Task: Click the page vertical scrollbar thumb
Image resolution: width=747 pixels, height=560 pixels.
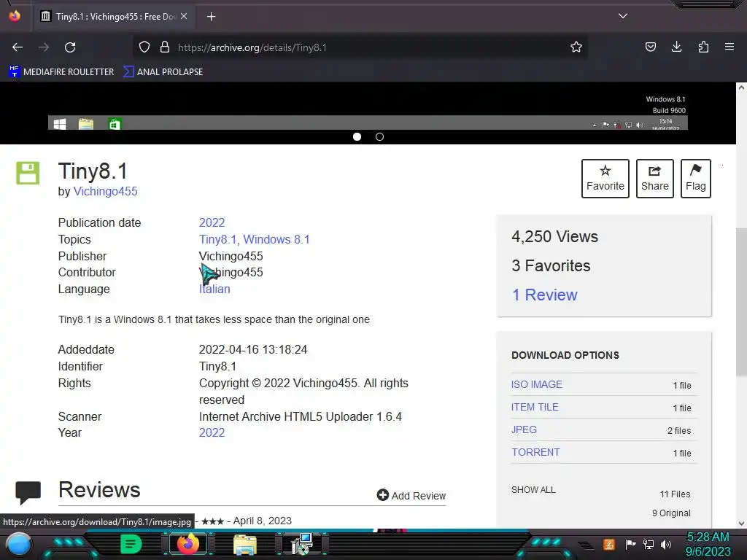Action: pyautogui.click(x=741, y=302)
